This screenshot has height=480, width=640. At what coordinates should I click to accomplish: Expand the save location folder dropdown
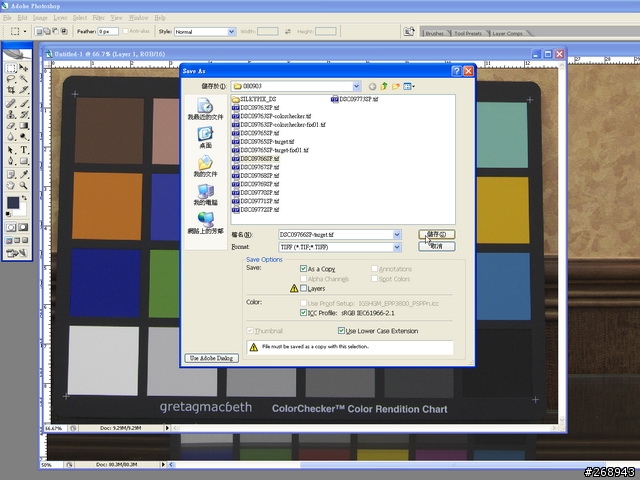pos(356,86)
